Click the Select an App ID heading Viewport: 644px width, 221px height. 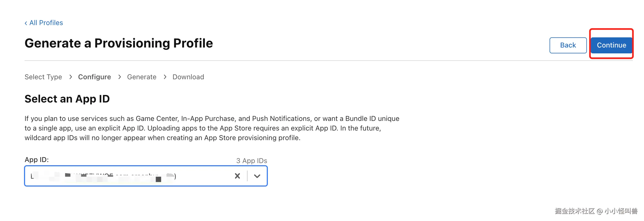67,99
